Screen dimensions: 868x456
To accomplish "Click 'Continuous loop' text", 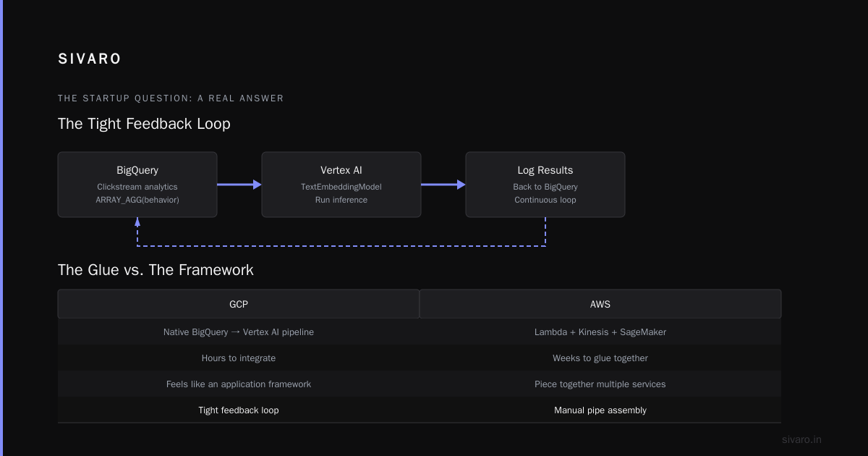I will coord(545,200).
